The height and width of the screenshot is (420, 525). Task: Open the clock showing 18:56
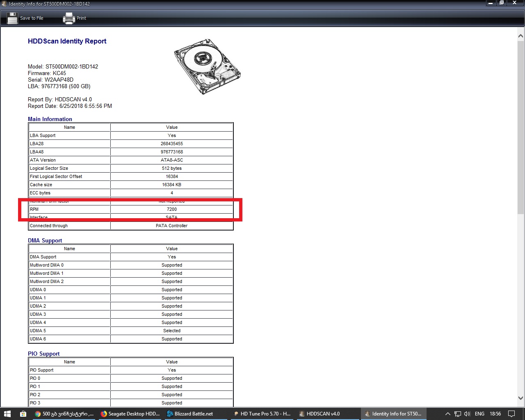point(495,414)
